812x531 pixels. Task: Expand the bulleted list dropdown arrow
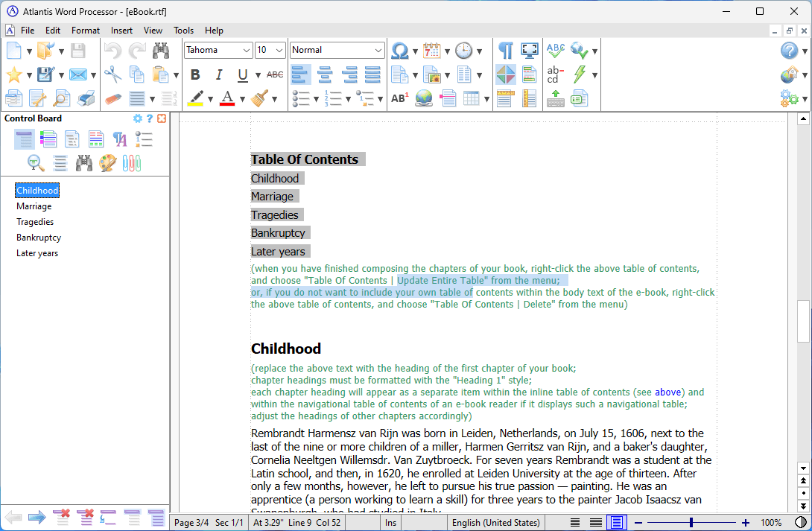(316, 99)
